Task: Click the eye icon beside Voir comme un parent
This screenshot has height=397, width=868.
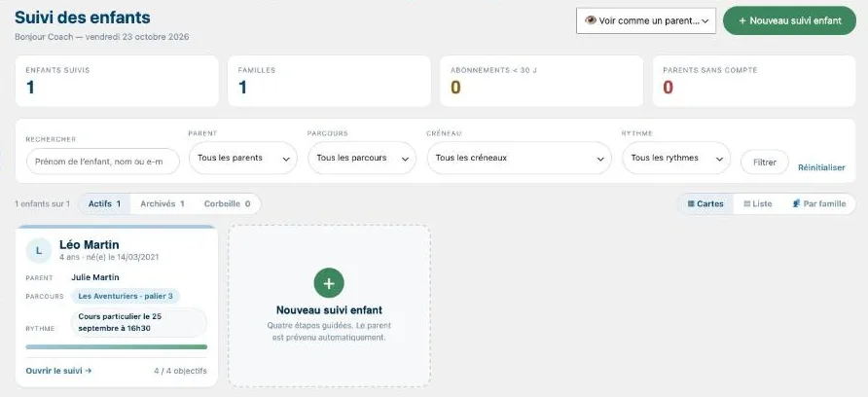Action: [591, 20]
